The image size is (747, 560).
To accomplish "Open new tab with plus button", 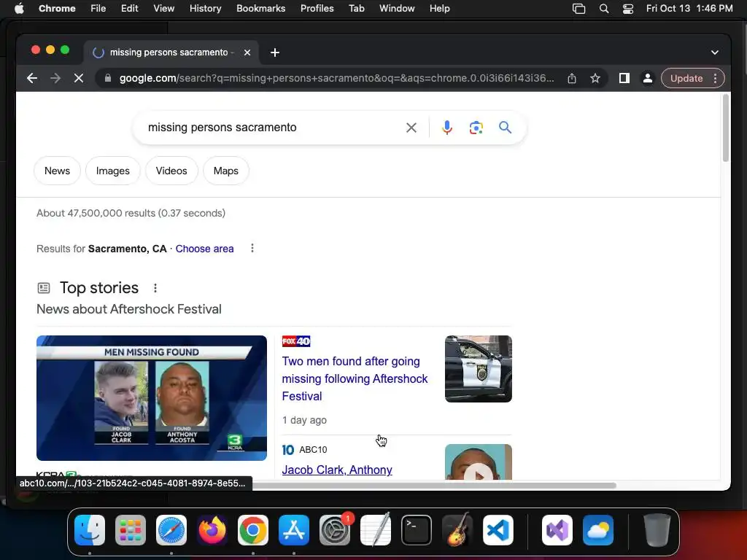I will (275, 52).
